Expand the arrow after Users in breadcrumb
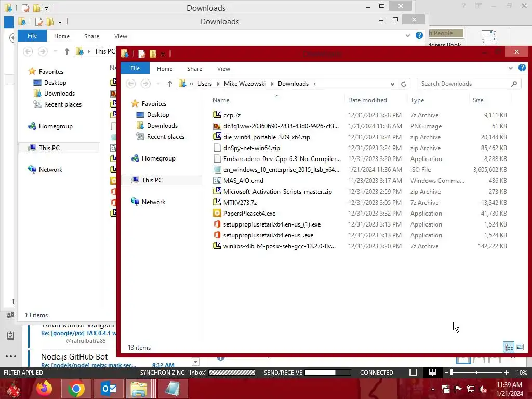 point(218,84)
